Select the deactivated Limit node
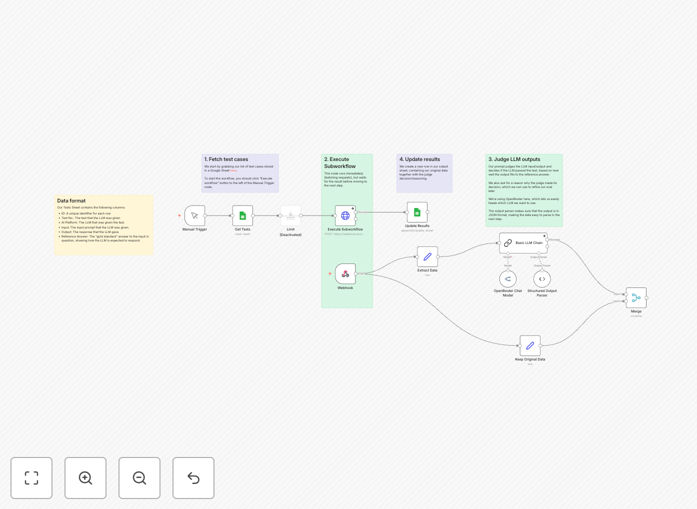697x509 pixels. pos(291,216)
